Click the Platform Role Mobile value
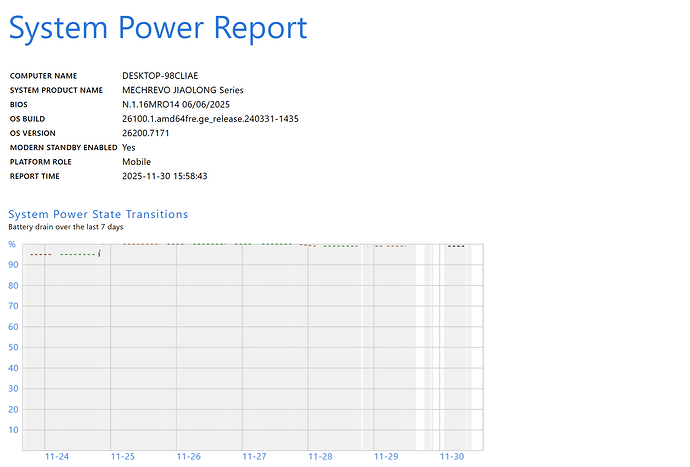The height and width of the screenshot is (467, 690). 136,162
